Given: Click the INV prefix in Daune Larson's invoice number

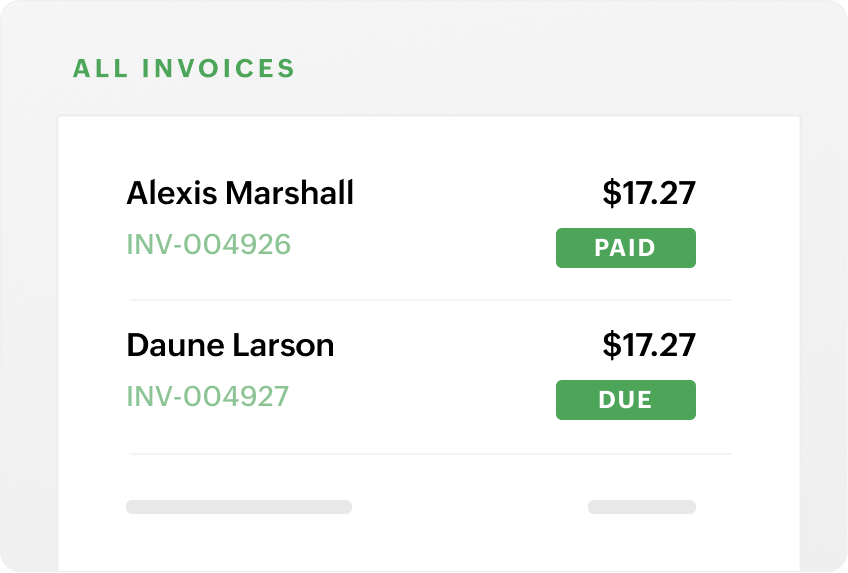Looking at the screenshot, I should 146,396.
